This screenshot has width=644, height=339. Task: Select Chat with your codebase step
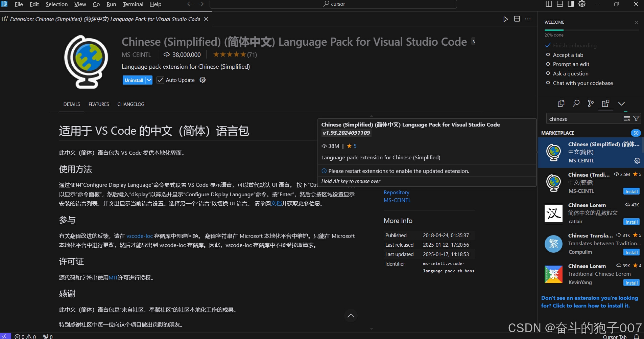[583, 83]
